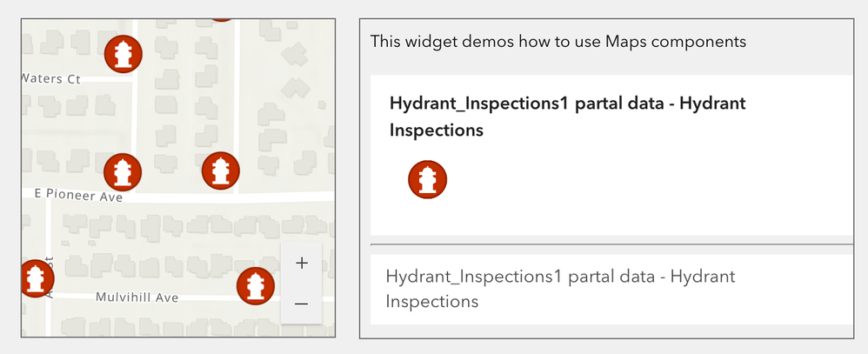The width and height of the screenshot is (868, 354).
Task: Zoom out with the minus button
Action: (302, 304)
